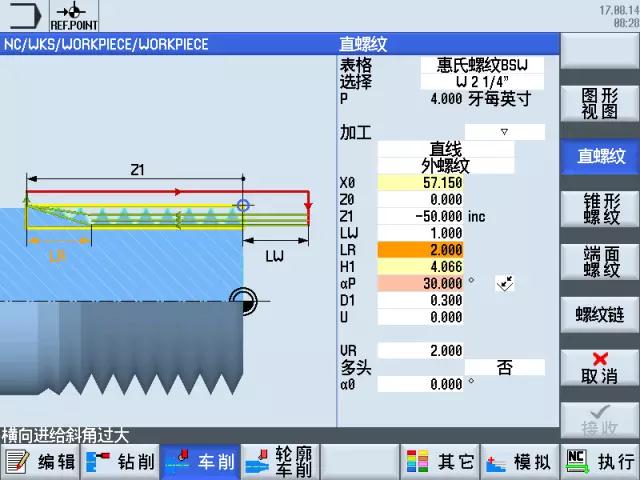Switch to 锥形螺纹 (Taper thread)
Viewport: 640px width, 480px height.
(x=600, y=208)
